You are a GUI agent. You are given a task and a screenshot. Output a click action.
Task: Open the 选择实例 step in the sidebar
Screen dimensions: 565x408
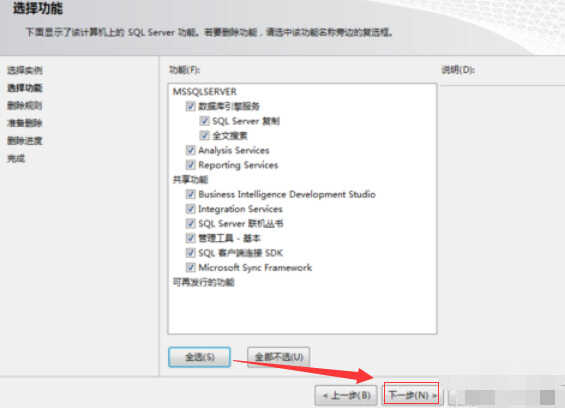(25, 70)
